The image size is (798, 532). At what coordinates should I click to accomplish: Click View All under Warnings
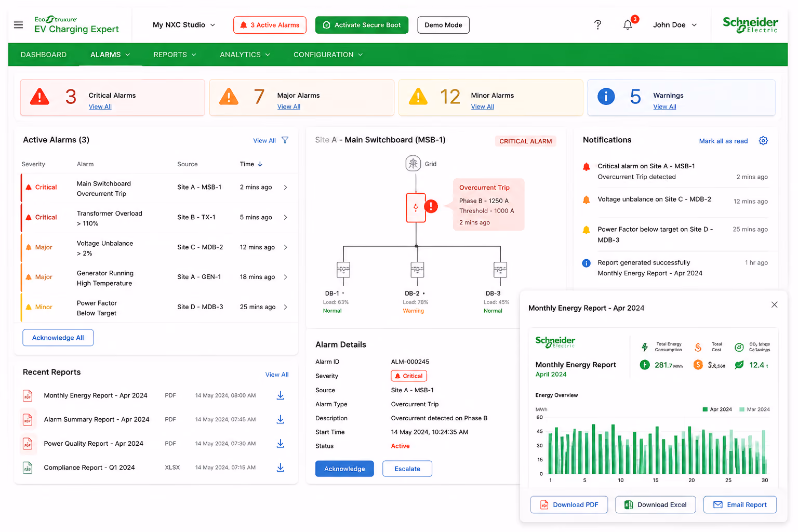tap(664, 107)
